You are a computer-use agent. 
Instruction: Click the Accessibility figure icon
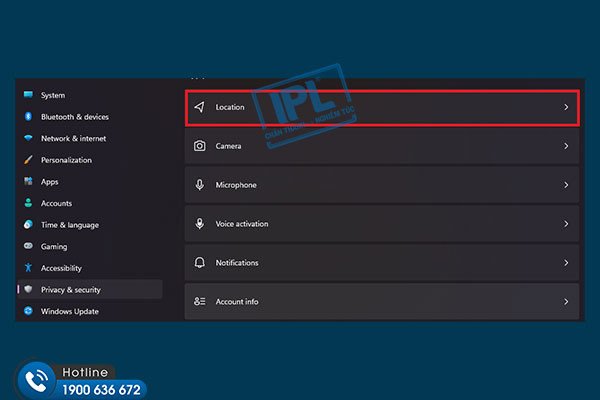point(28,268)
